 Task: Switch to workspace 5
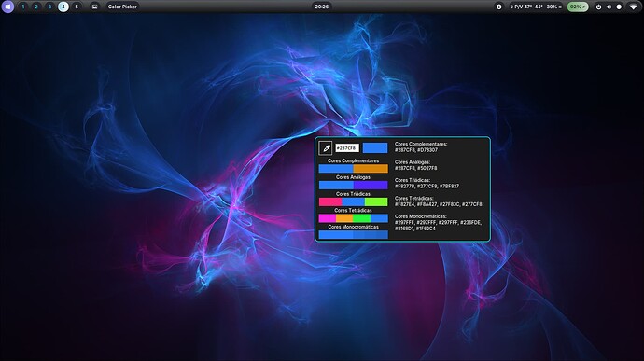click(77, 7)
